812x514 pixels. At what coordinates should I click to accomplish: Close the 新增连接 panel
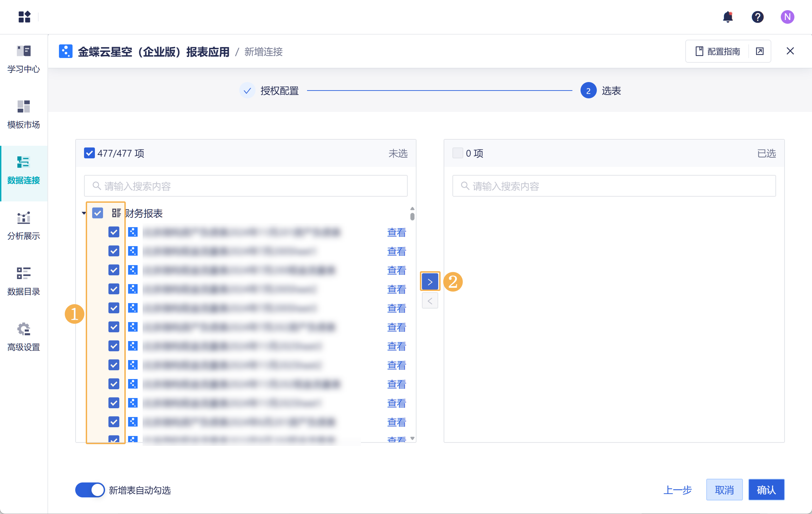pos(790,51)
